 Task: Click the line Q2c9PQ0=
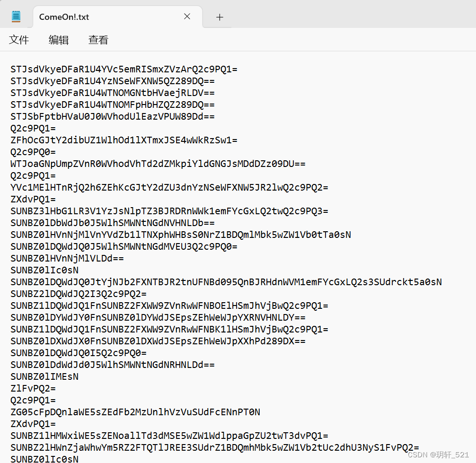click(33, 152)
